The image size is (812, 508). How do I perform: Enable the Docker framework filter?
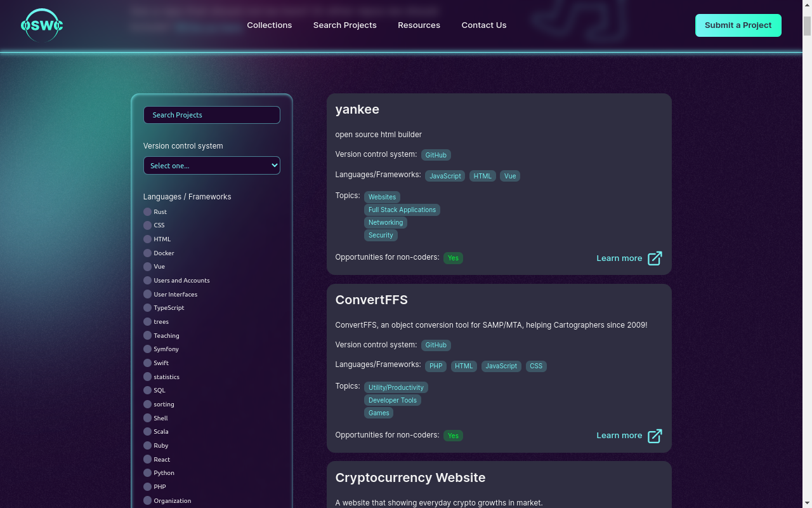coord(147,253)
